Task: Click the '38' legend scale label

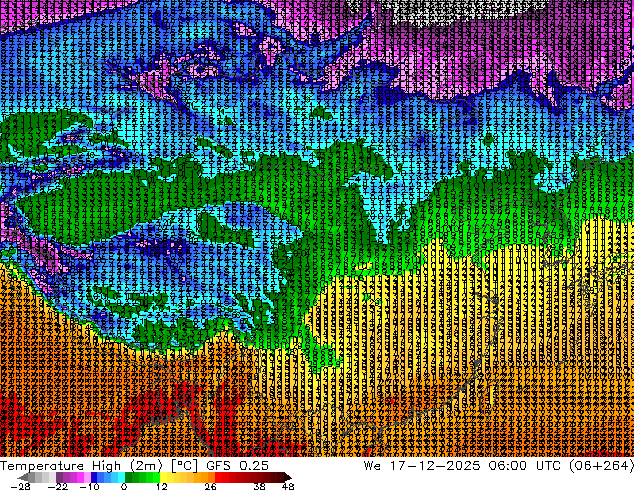Action: pyautogui.click(x=260, y=486)
